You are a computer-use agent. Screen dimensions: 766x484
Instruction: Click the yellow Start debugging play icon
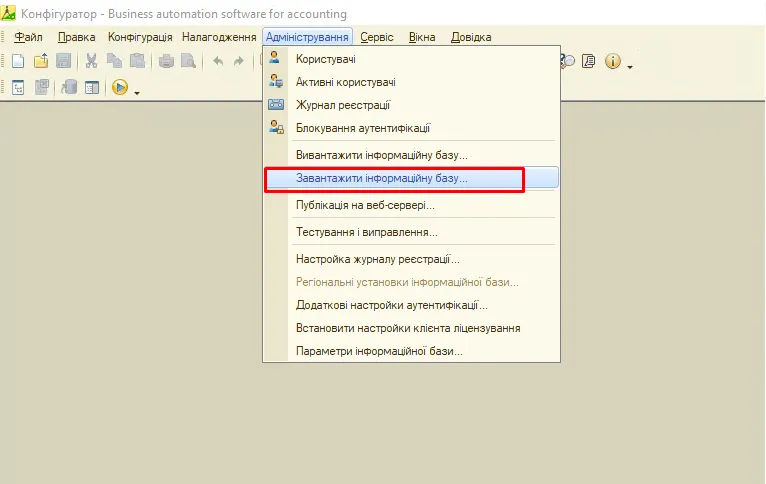click(120, 87)
